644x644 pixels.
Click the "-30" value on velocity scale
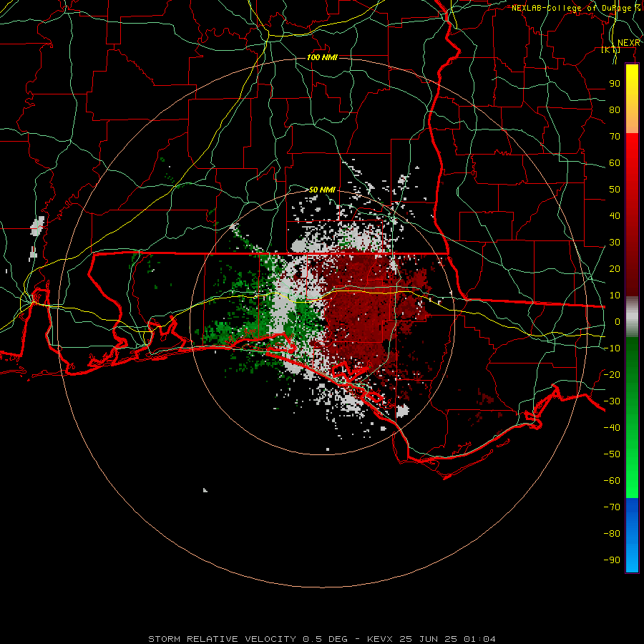pyautogui.click(x=612, y=401)
